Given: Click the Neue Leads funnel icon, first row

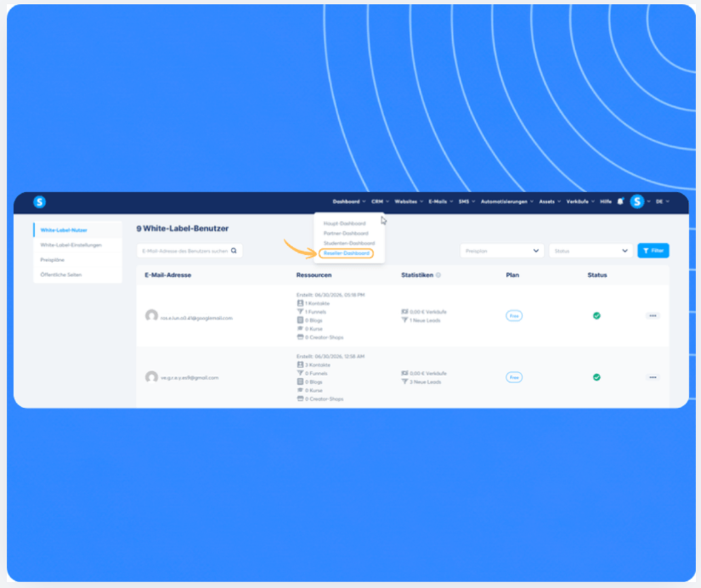Looking at the screenshot, I should [404, 320].
